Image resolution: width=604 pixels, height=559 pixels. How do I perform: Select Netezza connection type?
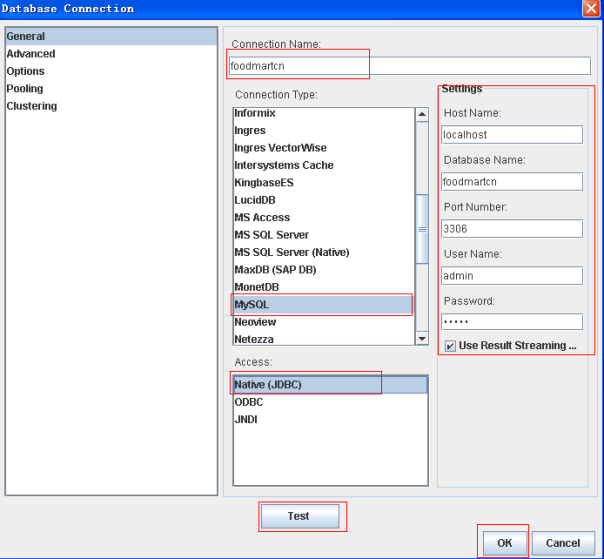(x=324, y=339)
